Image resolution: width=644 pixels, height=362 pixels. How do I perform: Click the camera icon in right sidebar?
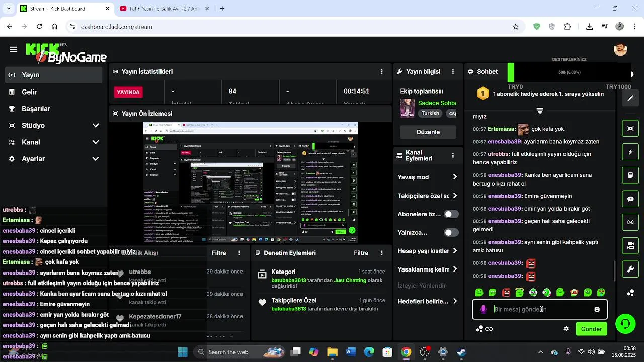point(630,246)
